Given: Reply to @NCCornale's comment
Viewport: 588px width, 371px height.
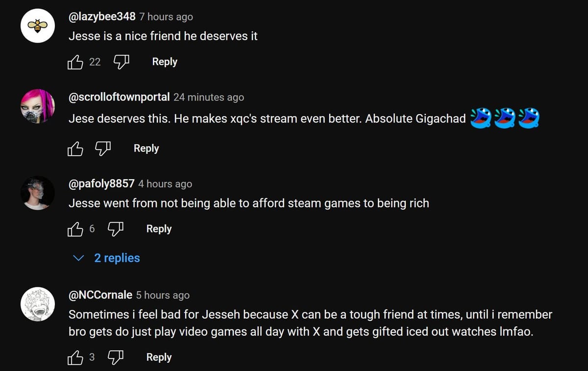Looking at the screenshot, I should coord(158,357).
